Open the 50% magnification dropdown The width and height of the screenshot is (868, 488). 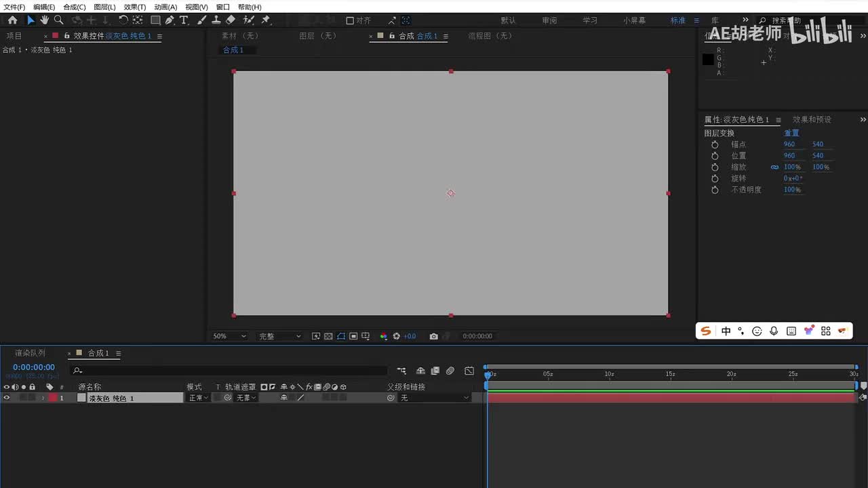230,336
